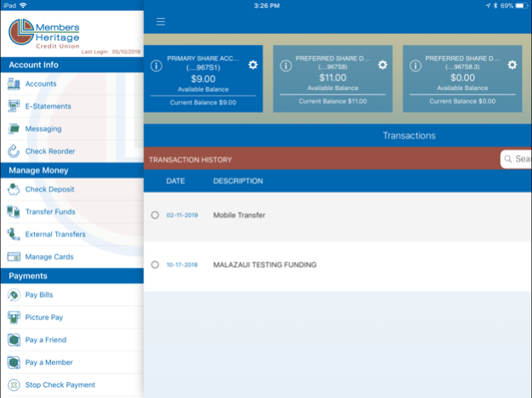Go to Pay a Member
Image resolution: width=532 pixels, height=398 pixels.
[72, 362]
